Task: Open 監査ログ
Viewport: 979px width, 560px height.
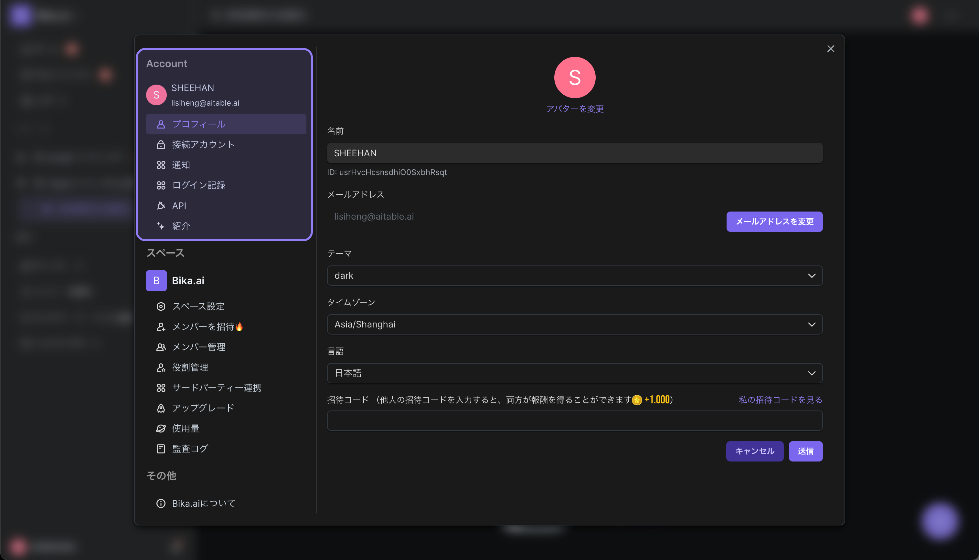Action: click(226, 449)
